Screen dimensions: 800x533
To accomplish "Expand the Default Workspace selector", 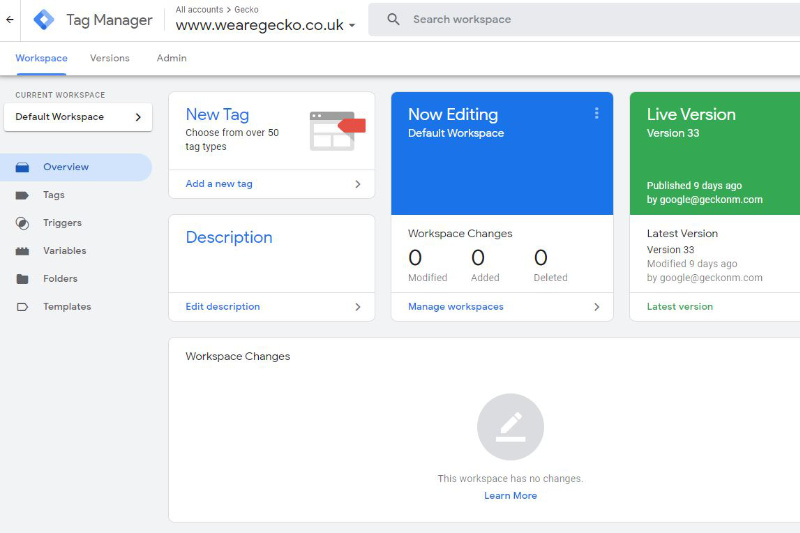I will coord(78,117).
